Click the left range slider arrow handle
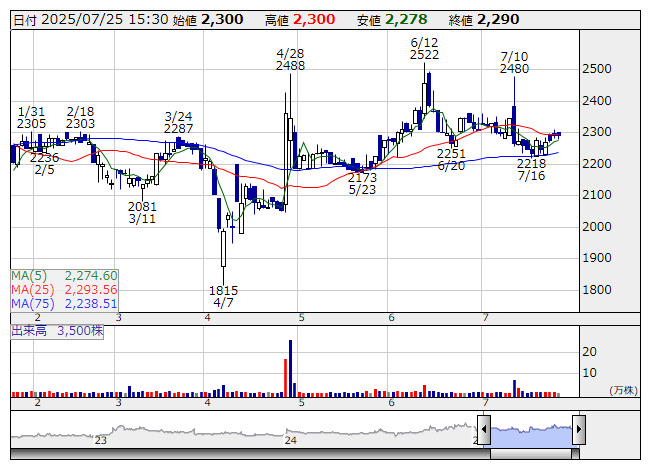The image size is (653, 470). (x=484, y=430)
